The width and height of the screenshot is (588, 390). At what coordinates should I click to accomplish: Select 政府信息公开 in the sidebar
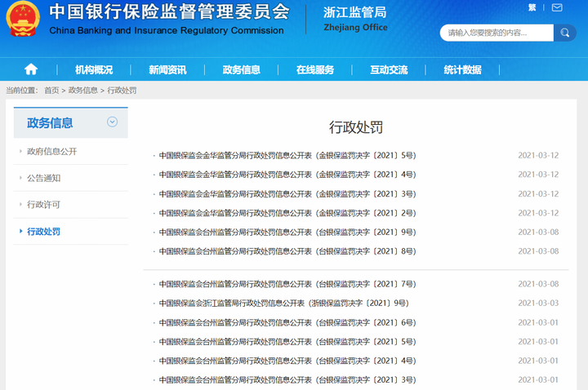click(x=52, y=152)
